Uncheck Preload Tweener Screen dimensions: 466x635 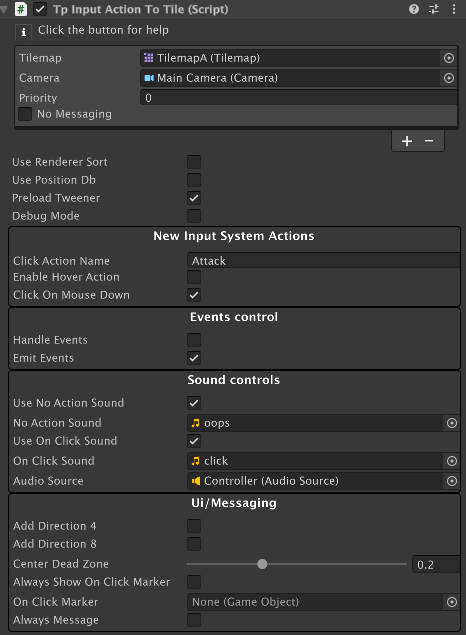click(194, 198)
